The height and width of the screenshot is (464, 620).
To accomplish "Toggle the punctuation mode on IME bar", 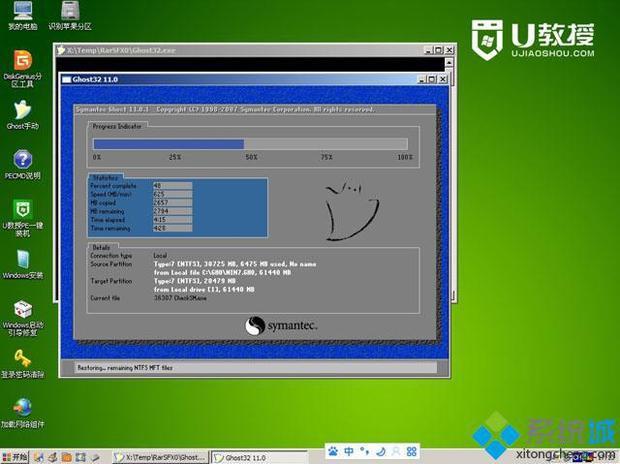I will (364, 451).
